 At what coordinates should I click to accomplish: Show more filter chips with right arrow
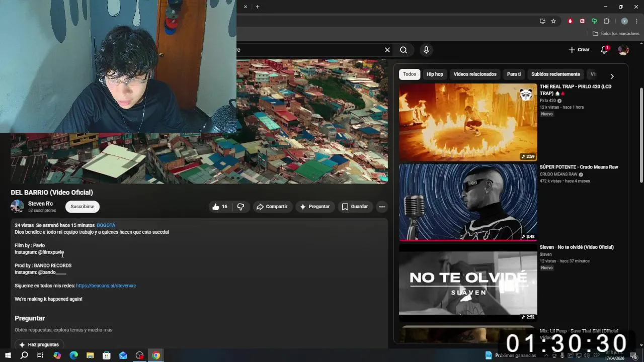[612, 76]
